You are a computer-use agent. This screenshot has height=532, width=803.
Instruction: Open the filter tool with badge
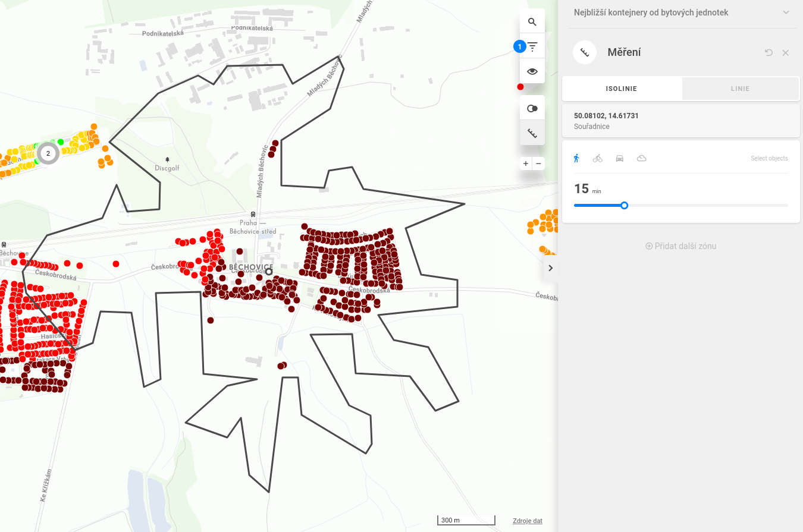pos(532,46)
